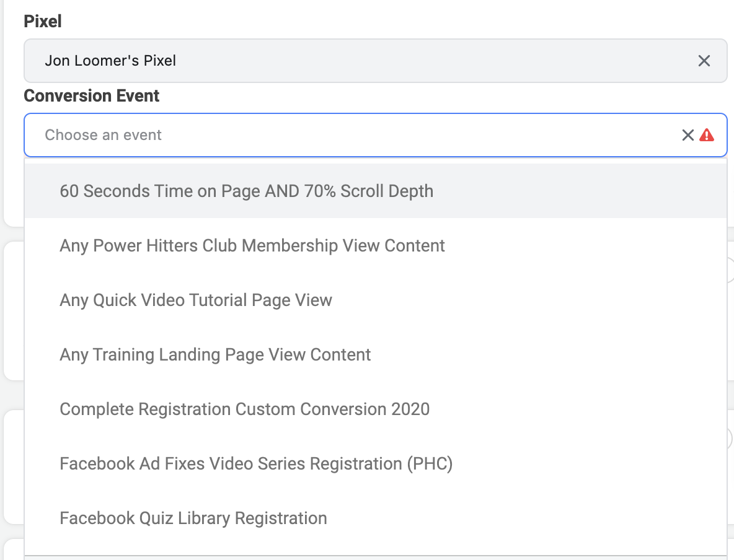Select 'Any Training Landing Page View Content'
This screenshot has width=734, height=560.
[376, 354]
